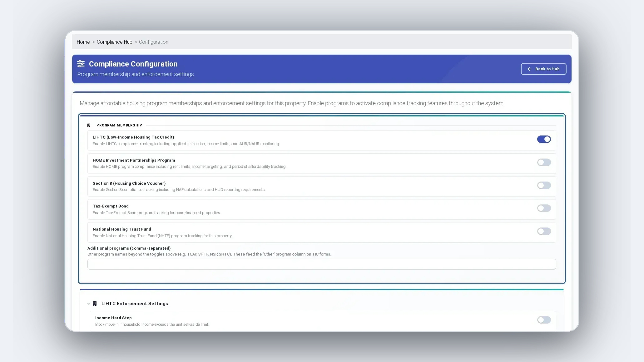Click the 'Enable Tax-Exempt Bond program tracking' description
Image resolution: width=644 pixels, height=362 pixels.
[x=156, y=213]
